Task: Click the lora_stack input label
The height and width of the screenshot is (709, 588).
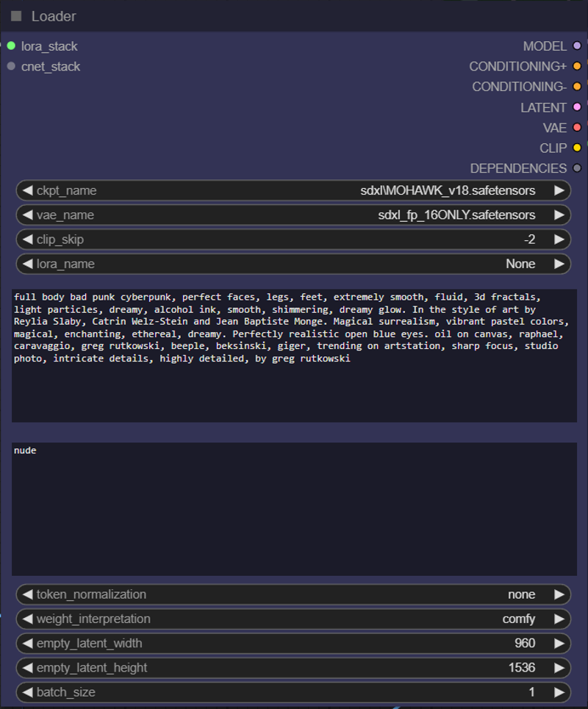Action: (x=49, y=46)
